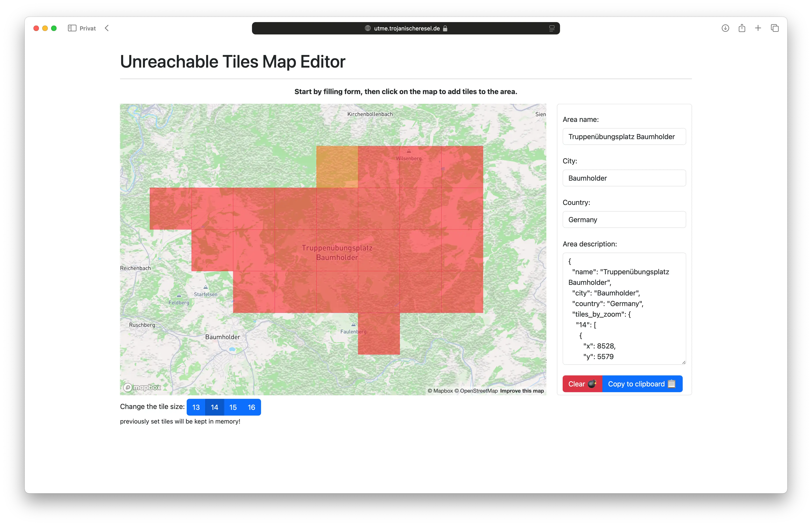Toggle the Safari sidebar icon
Image resolution: width=812 pixels, height=526 pixels.
click(72, 28)
